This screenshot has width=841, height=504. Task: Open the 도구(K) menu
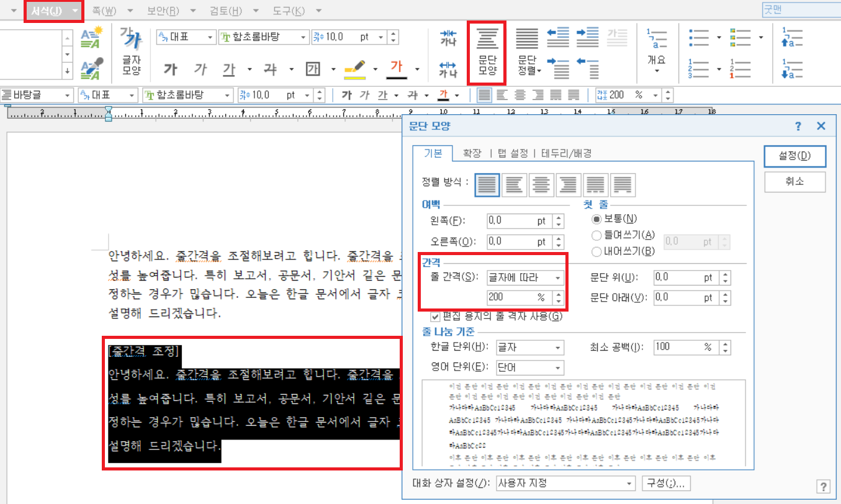(289, 11)
